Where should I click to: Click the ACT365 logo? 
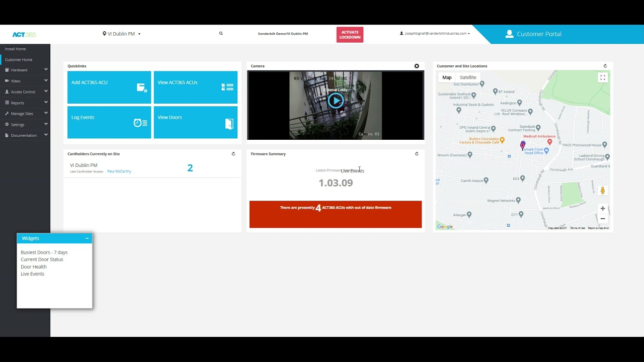point(24,35)
